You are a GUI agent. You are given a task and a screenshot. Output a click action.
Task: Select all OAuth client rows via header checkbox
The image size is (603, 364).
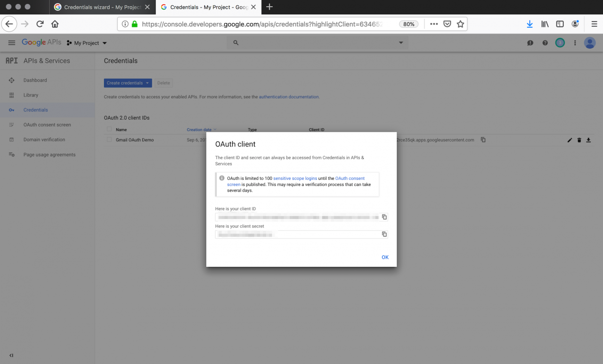[x=108, y=129]
